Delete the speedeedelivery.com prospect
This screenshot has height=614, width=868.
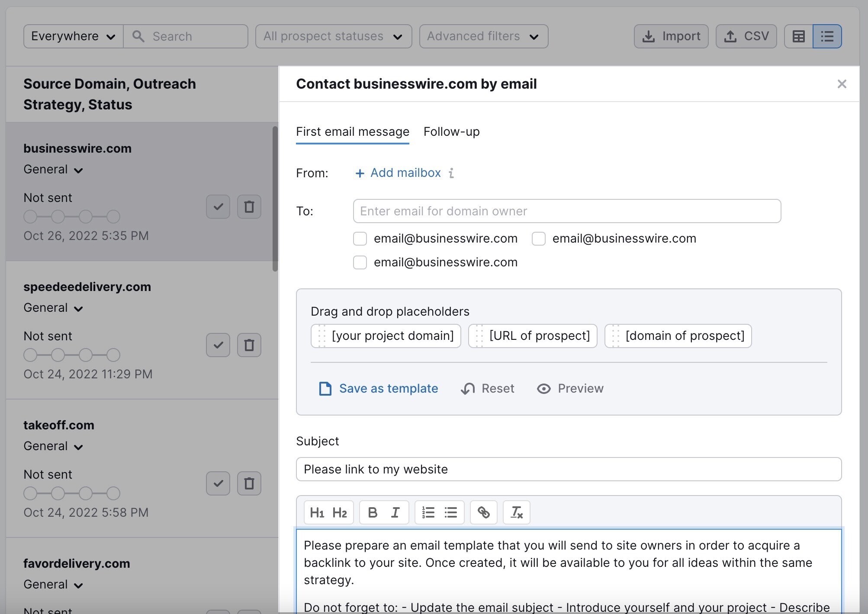coord(249,345)
